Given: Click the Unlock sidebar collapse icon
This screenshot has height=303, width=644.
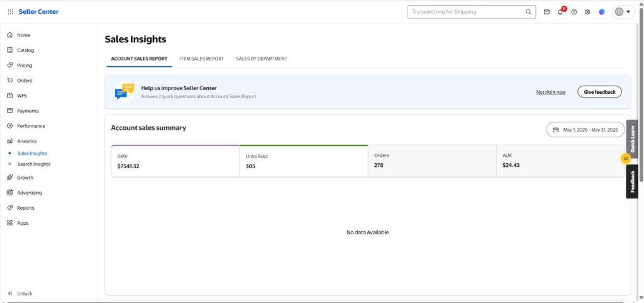Looking at the screenshot, I should (10, 294).
